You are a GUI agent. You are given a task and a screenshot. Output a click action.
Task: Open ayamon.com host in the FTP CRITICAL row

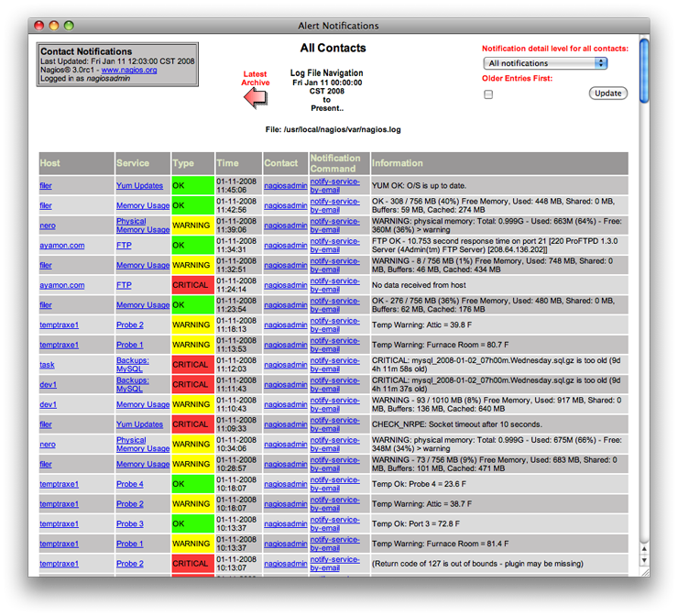click(x=61, y=285)
